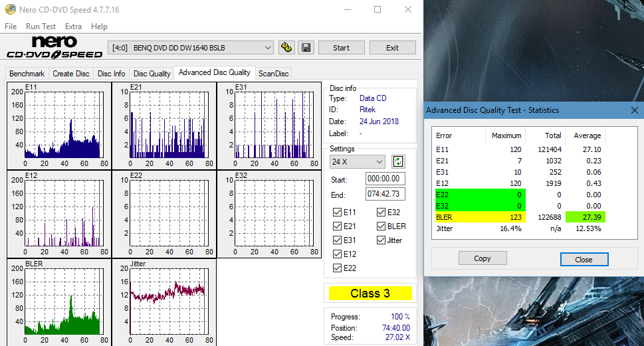Click the E31 row in statistics table

click(519, 172)
